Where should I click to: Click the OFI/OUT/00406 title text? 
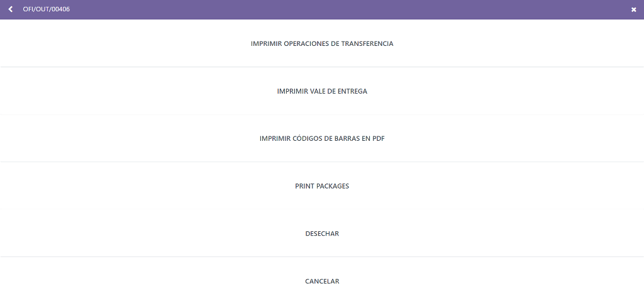point(47,9)
